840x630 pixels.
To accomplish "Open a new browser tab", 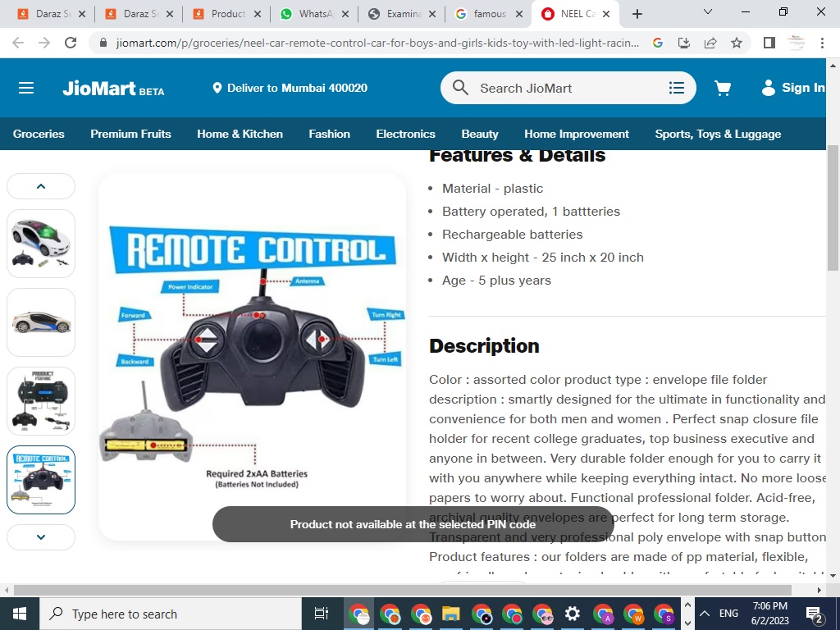I will click(x=637, y=14).
